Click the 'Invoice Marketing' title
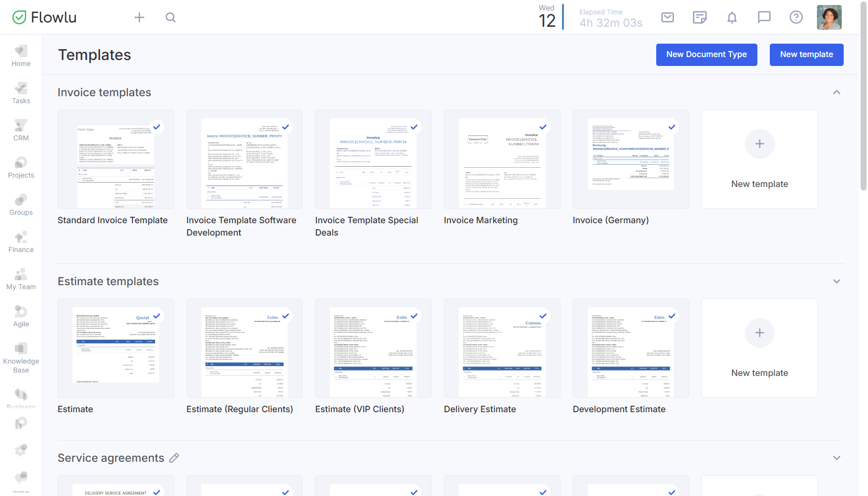 click(x=481, y=220)
